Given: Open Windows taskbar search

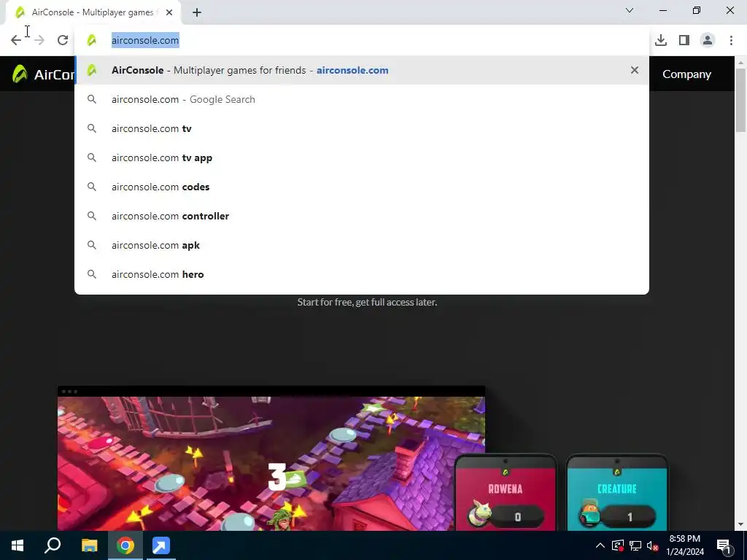Looking at the screenshot, I should (53, 545).
